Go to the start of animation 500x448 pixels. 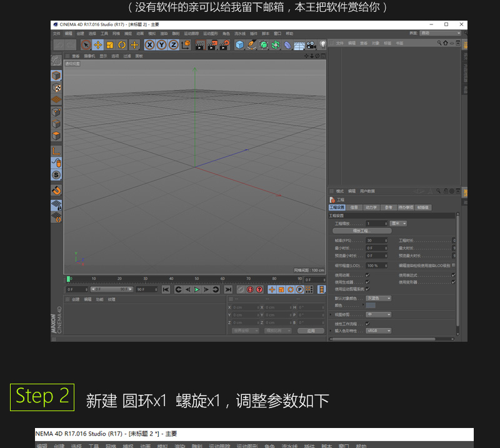pos(166,289)
